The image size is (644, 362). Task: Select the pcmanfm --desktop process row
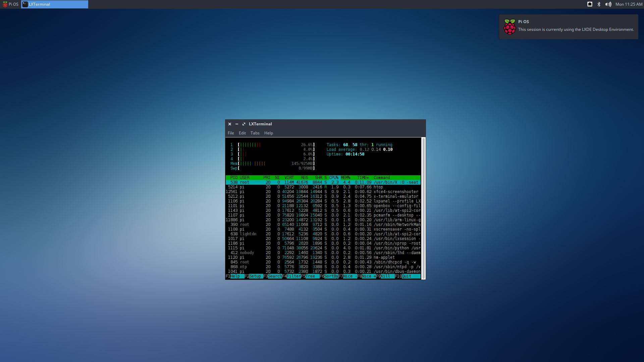pyautogui.click(x=323, y=215)
